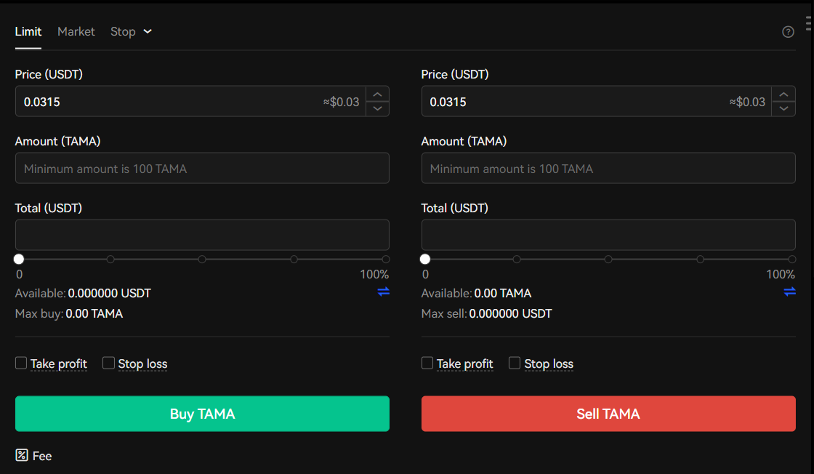Click the Sell TAMA button
Viewport: 814px width, 474px height.
coord(608,414)
